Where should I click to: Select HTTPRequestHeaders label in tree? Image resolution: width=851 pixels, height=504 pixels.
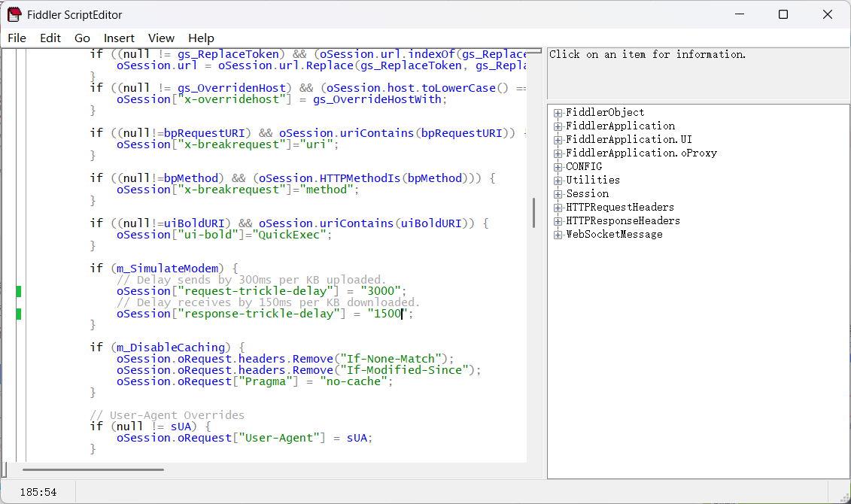pyautogui.click(x=620, y=208)
